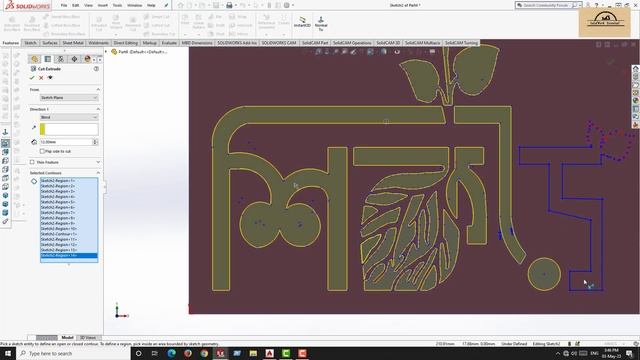Select the Model tab at bottom

(x=67, y=338)
